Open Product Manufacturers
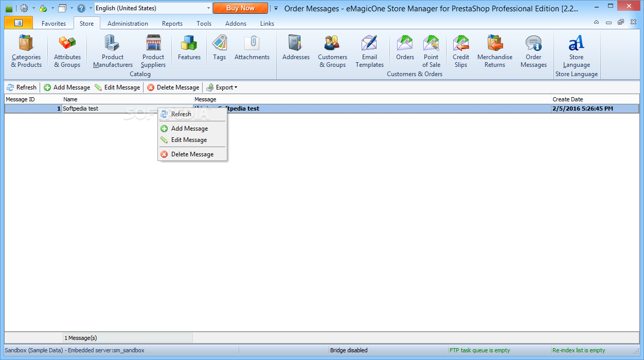Image resolution: width=644 pixels, height=360 pixels. (113, 51)
